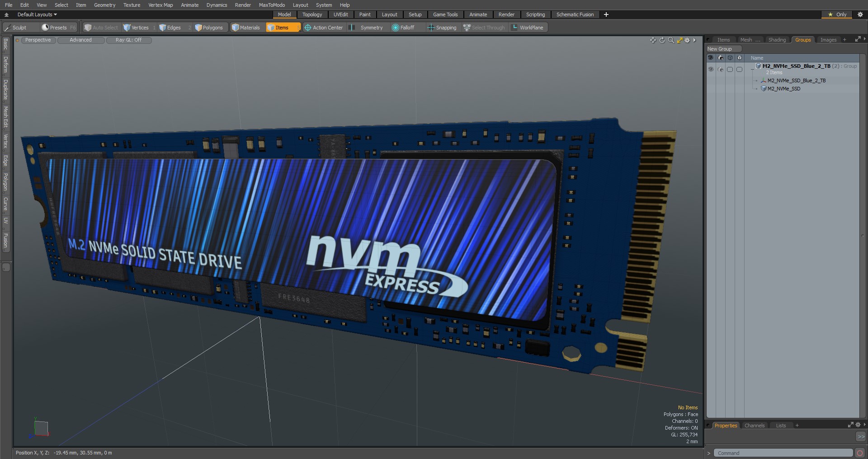
Task: Open the viewport arrow menu next to gear
Action: (694, 40)
